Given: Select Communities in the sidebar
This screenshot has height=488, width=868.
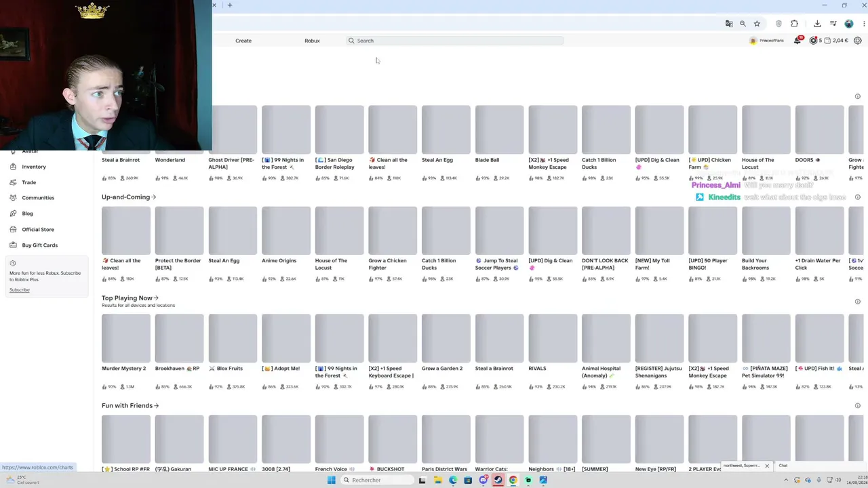Looking at the screenshot, I should point(38,198).
